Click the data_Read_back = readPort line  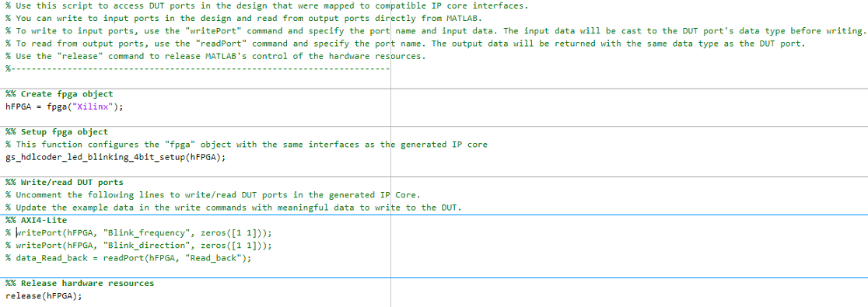128,258
